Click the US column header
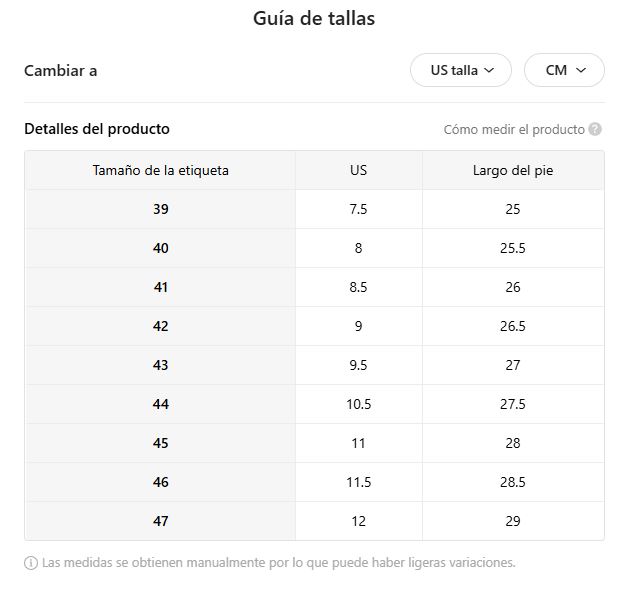Screen dimensions: 639x603 coord(358,170)
